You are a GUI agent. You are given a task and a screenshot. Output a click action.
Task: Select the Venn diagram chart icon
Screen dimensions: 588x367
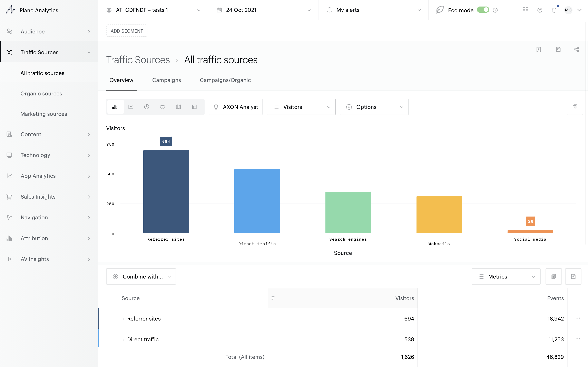pyautogui.click(x=162, y=107)
